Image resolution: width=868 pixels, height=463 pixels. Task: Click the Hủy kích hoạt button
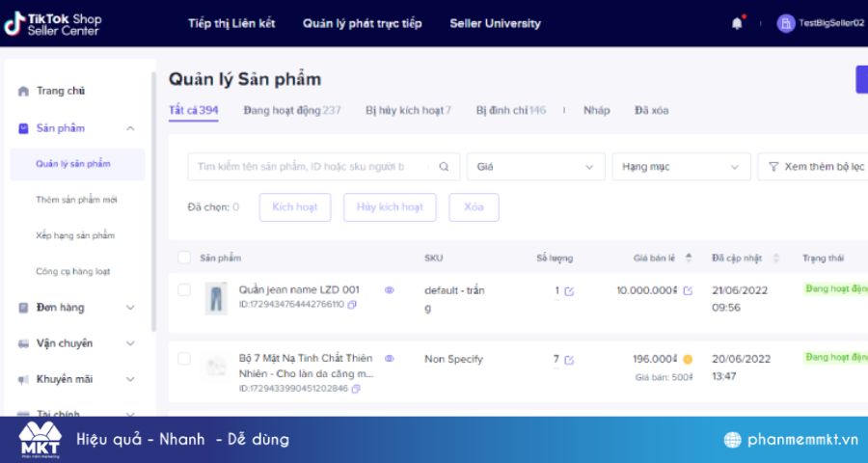pyautogui.click(x=390, y=207)
